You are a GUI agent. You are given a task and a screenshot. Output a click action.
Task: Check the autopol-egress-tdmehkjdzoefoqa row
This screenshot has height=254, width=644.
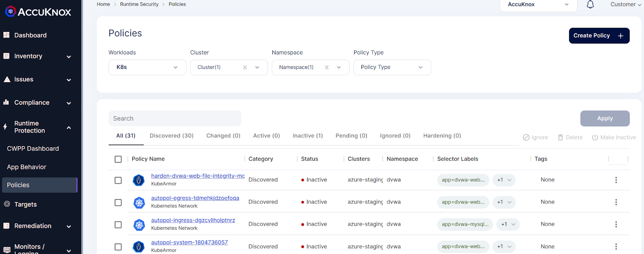pyautogui.click(x=118, y=202)
